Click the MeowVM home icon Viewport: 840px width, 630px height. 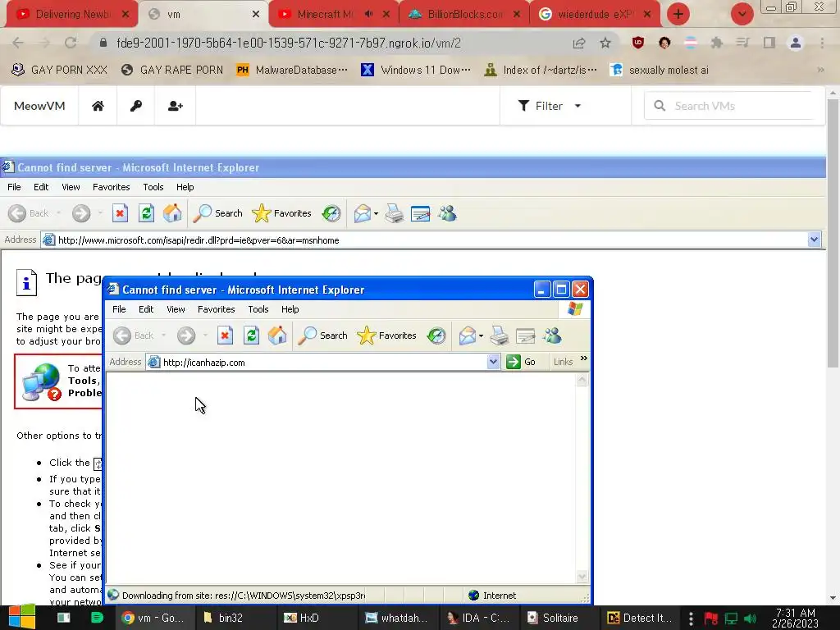click(98, 106)
